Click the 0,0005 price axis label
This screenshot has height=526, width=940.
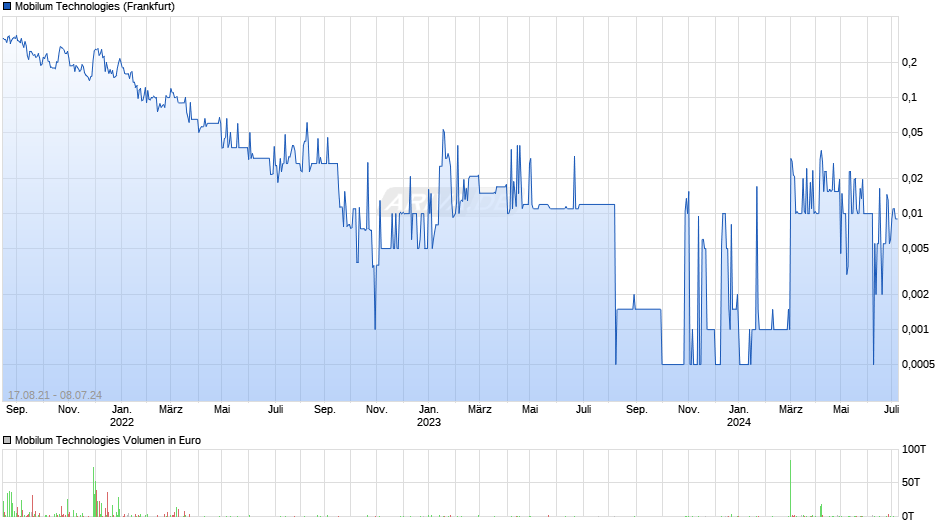pyautogui.click(x=918, y=364)
